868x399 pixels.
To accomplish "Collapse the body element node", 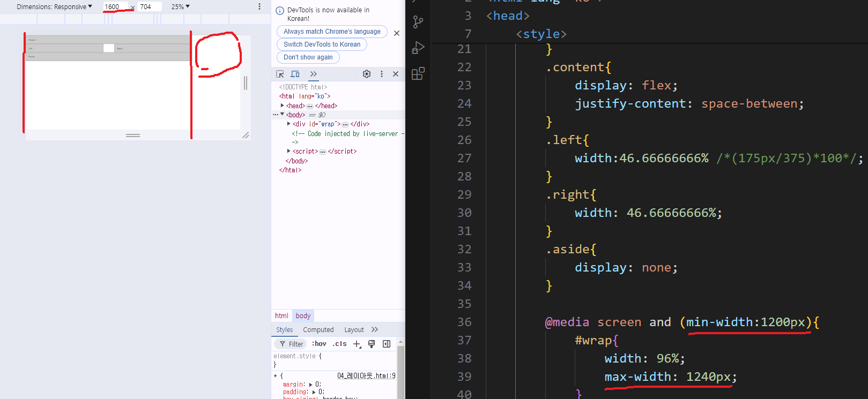I will [283, 115].
